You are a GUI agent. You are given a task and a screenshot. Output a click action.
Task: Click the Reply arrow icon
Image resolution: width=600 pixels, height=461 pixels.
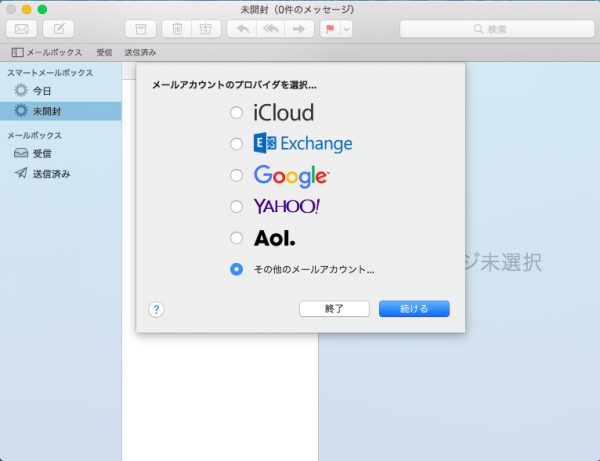(x=243, y=29)
